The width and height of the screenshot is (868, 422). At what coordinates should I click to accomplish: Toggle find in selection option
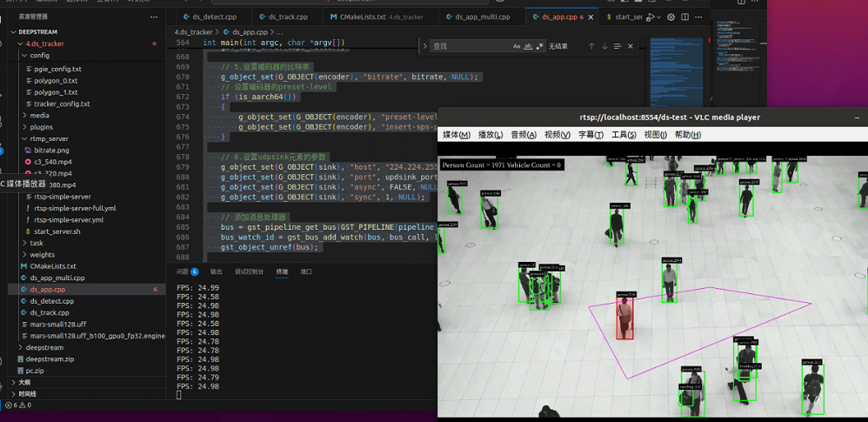[618, 46]
